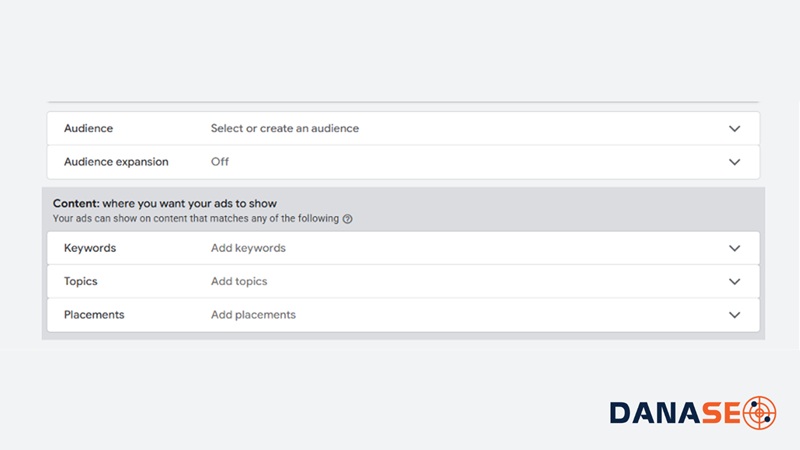800x450 pixels.
Task: Select the Audience expansion label
Action: tap(116, 162)
